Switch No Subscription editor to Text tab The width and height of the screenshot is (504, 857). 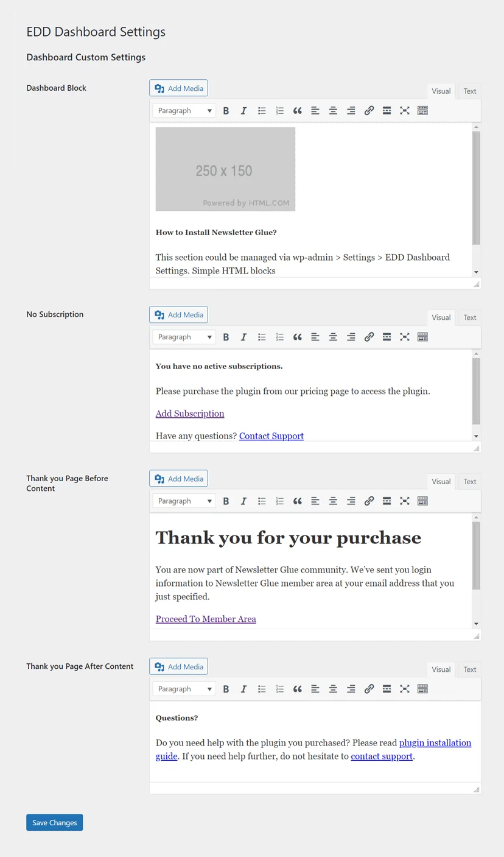(469, 318)
